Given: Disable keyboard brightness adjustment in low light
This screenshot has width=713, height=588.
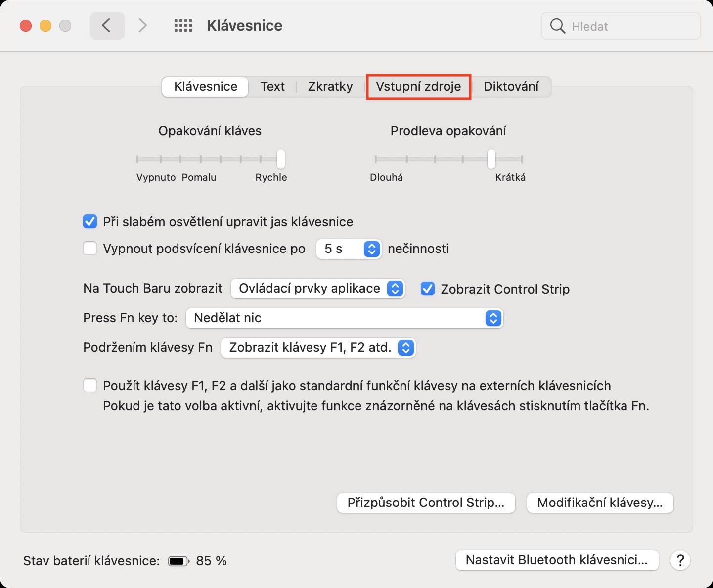Looking at the screenshot, I should tap(90, 222).
